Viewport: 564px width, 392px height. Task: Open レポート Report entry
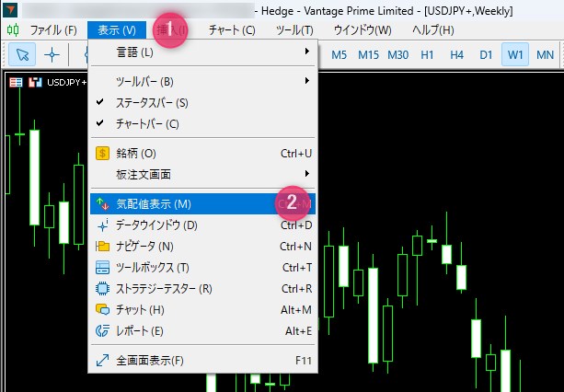[140, 330]
